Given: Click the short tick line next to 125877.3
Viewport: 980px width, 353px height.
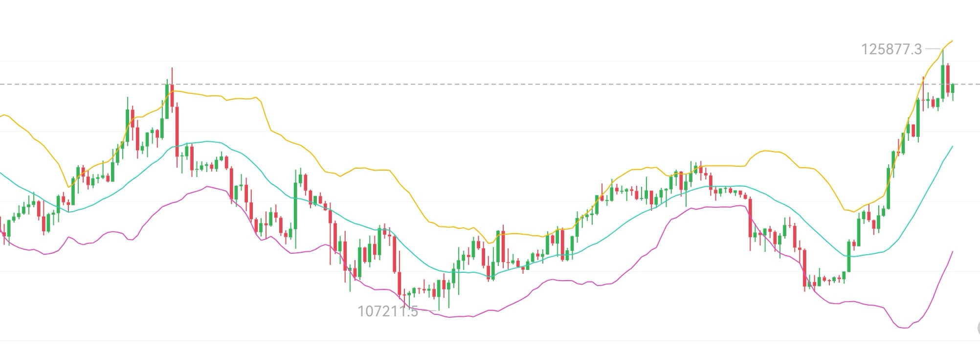Looking at the screenshot, I should click(x=933, y=49).
